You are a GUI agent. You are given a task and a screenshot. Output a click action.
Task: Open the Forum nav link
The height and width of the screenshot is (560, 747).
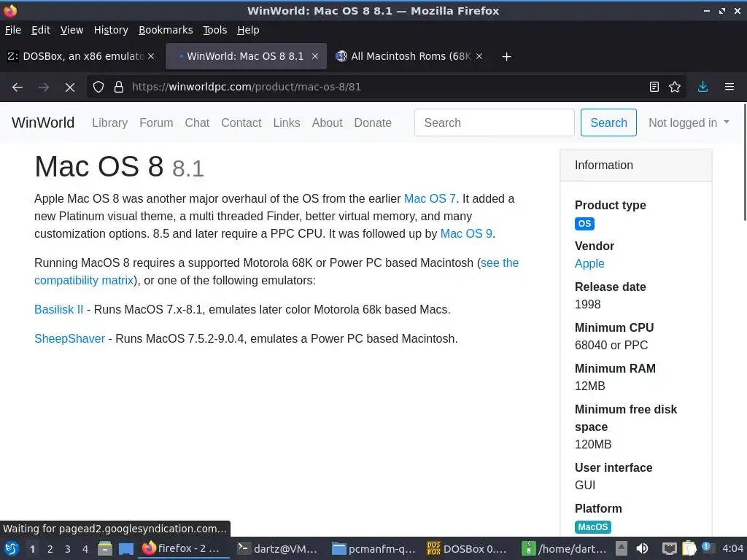coord(156,122)
